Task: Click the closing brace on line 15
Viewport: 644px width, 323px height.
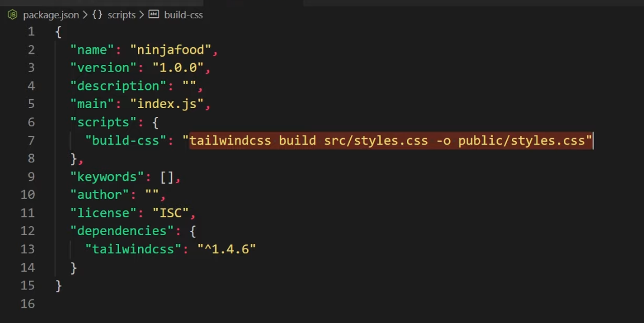Action: coord(58,286)
